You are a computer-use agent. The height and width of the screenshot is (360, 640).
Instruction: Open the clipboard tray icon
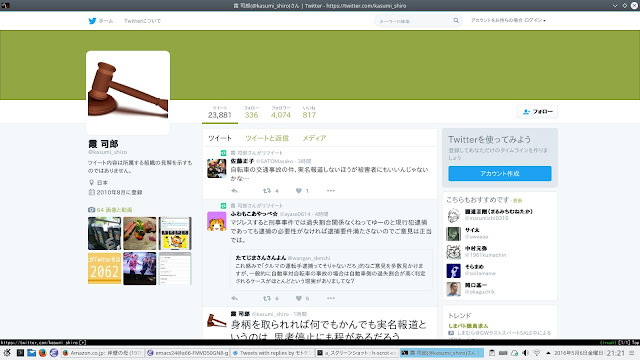(492, 353)
